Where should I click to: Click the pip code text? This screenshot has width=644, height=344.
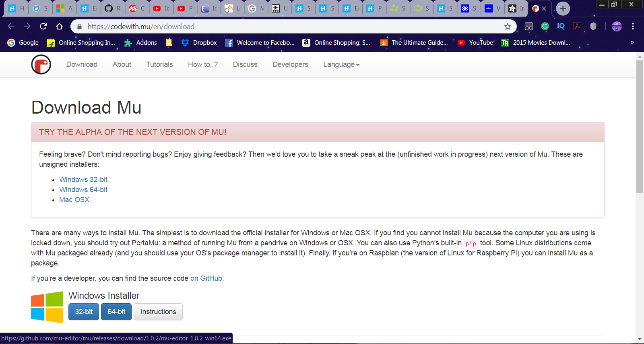coord(471,243)
